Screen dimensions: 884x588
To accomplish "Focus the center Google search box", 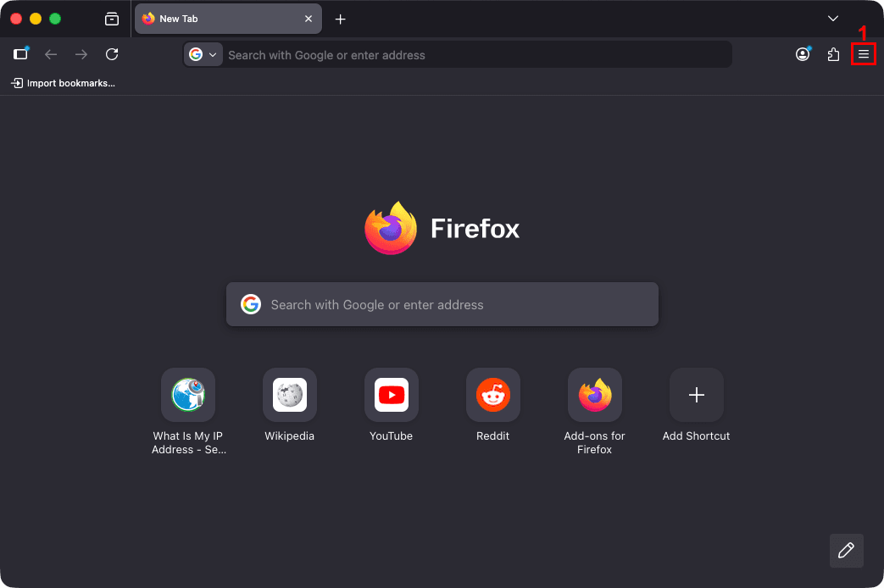I will click(x=442, y=304).
